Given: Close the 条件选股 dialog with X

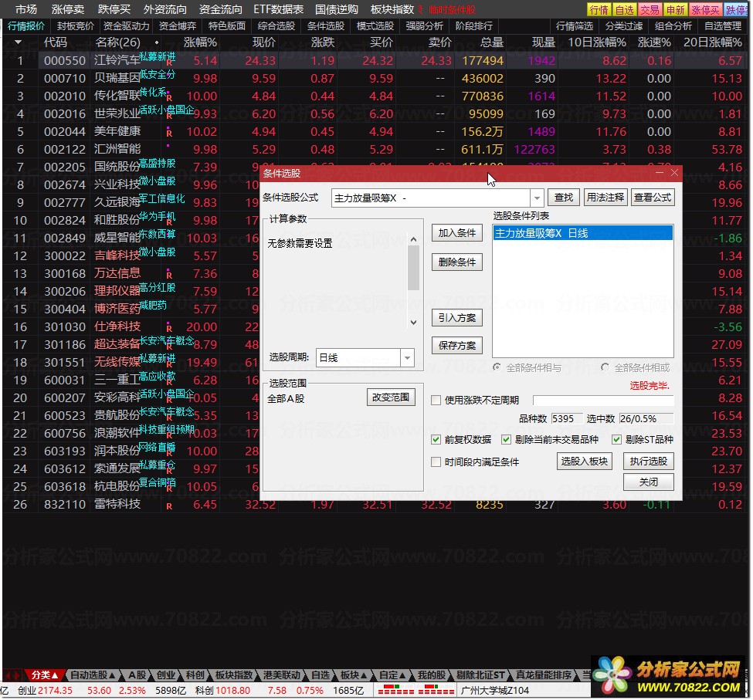Looking at the screenshot, I should click(674, 173).
